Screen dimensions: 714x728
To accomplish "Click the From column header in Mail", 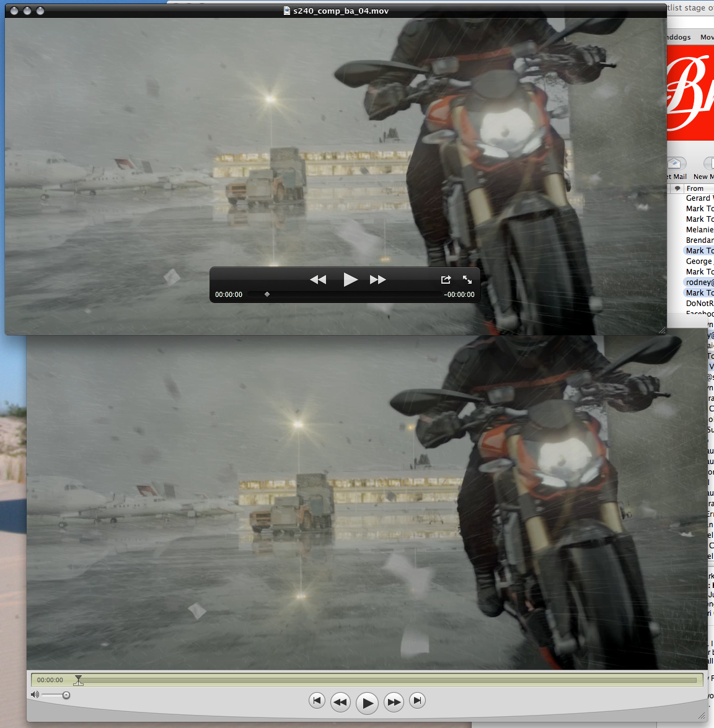I will pos(695,188).
